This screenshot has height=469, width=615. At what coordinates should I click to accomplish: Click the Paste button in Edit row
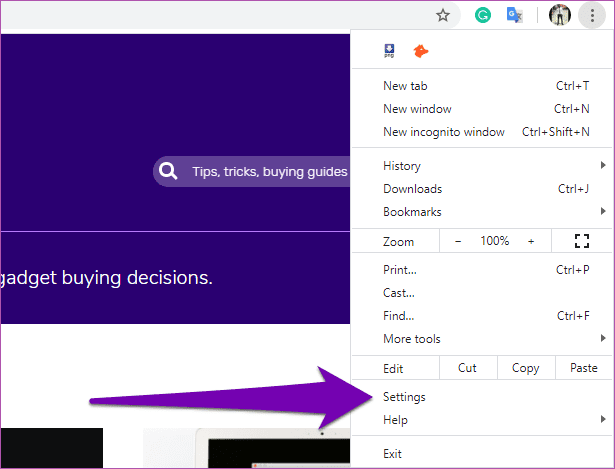tap(584, 368)
